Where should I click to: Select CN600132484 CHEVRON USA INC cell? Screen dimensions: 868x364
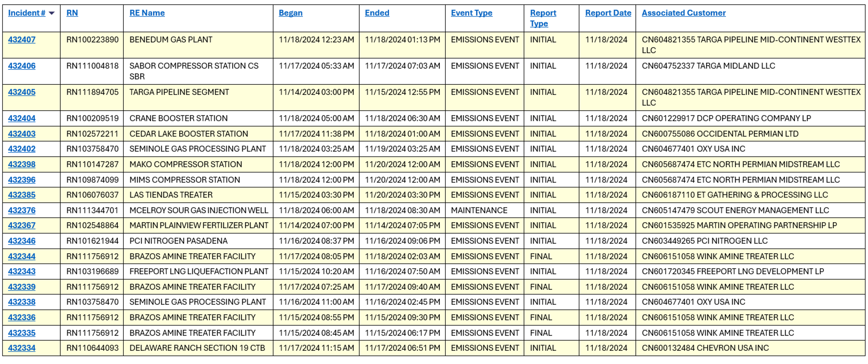(750, 348)
